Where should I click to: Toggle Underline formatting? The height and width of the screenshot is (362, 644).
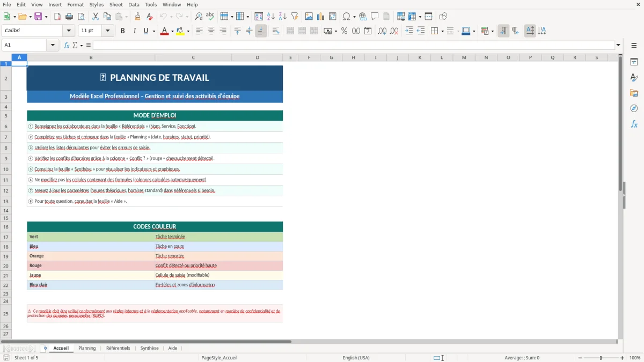[145, 31]
